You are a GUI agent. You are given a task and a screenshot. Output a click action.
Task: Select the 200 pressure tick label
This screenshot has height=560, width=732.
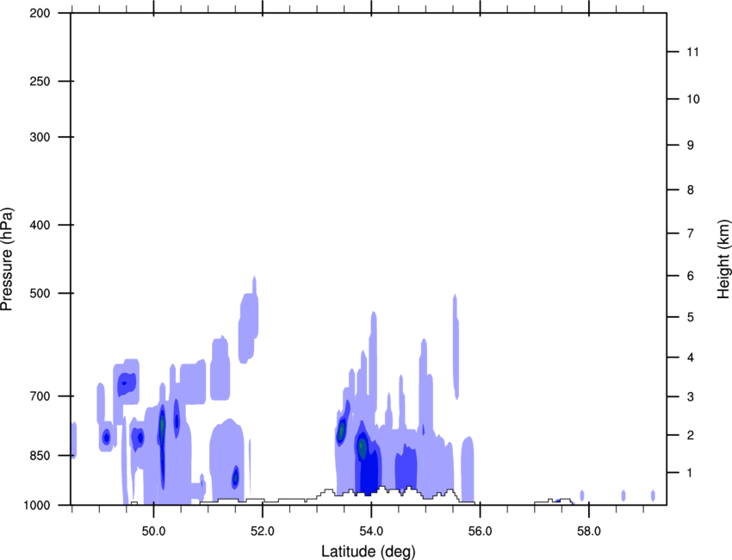coord(40,13)
